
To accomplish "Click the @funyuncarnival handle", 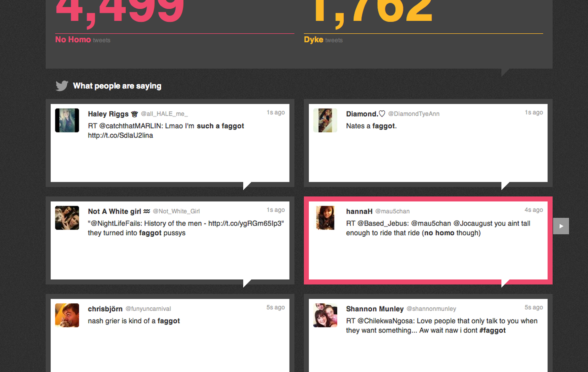I will click(148, 309).
